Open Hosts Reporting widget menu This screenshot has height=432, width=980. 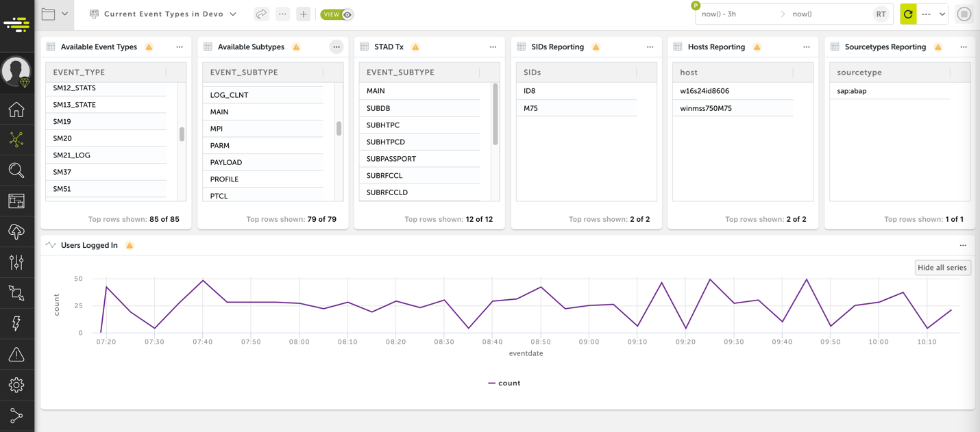click(807, 47)
